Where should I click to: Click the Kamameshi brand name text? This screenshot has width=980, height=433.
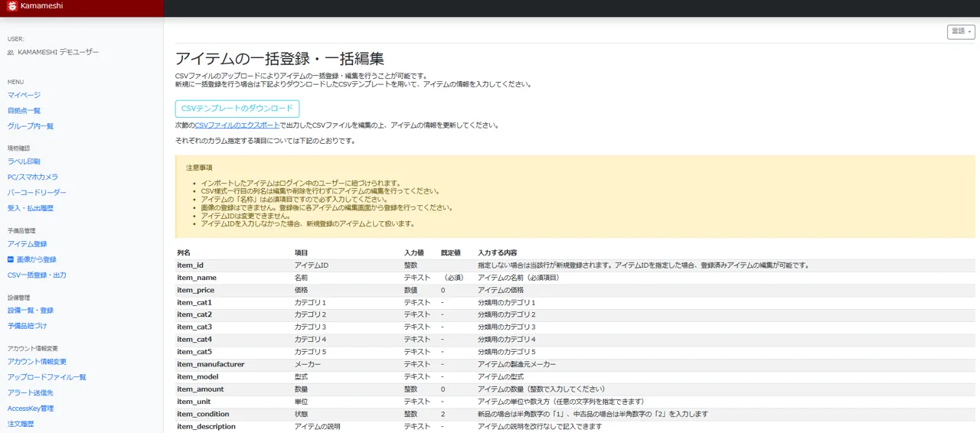click(x=42, y=6)
